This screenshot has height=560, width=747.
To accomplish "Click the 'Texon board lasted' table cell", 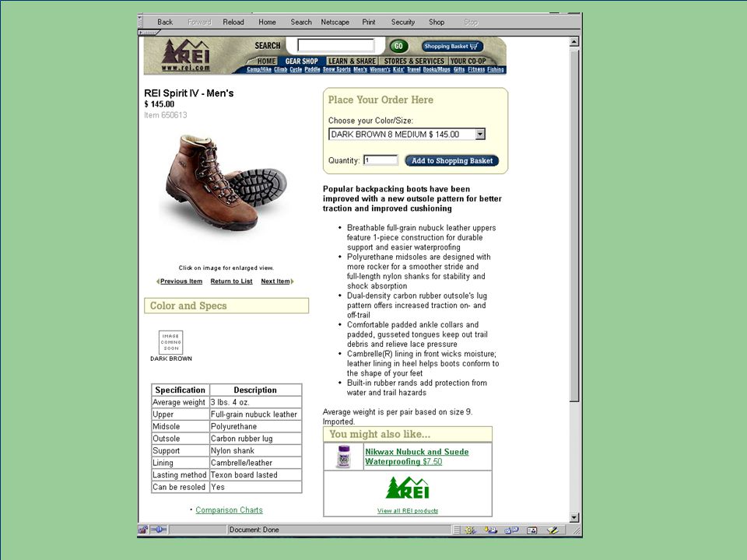I will coord(255,474).
